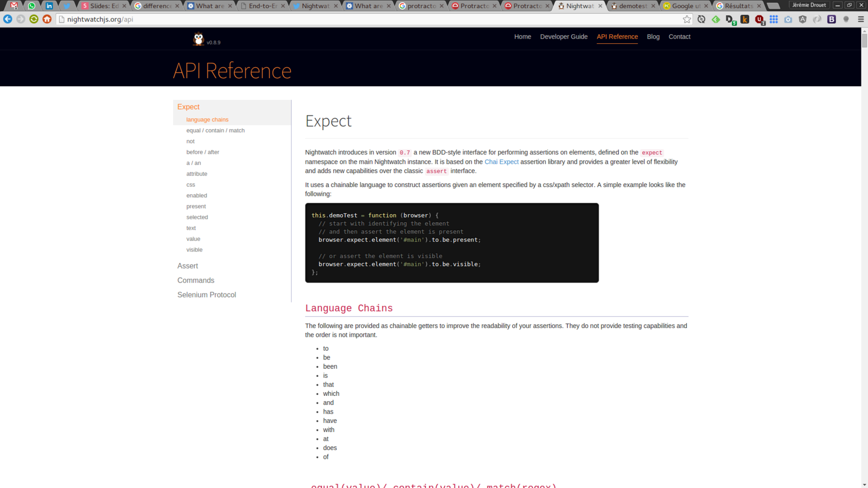Open the blue apps grid extension
The image size is (868, 488).
(x=774, y=19)
